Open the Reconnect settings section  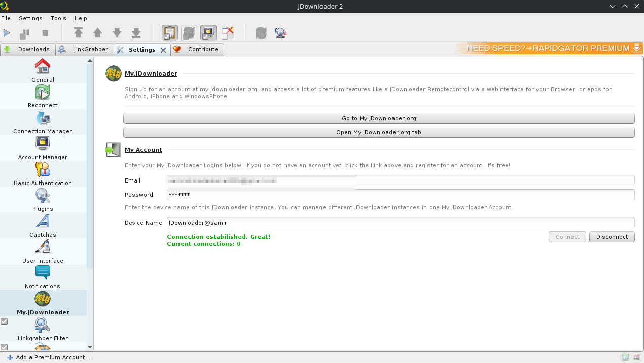(x=43, y=96)
